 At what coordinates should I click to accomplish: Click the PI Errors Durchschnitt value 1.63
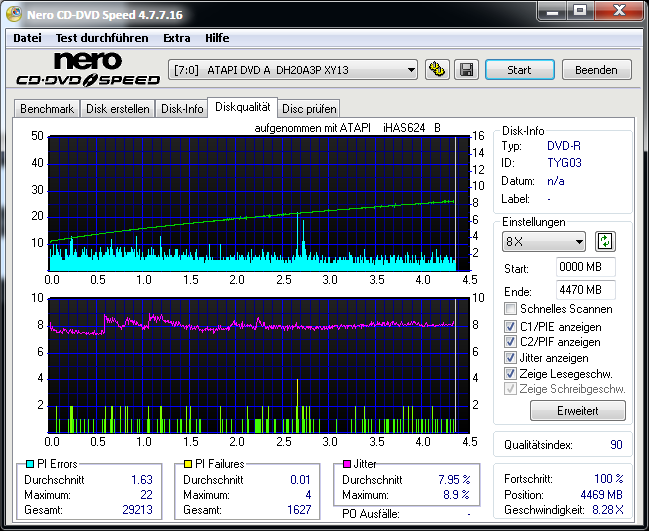click(x=142, y=480)
